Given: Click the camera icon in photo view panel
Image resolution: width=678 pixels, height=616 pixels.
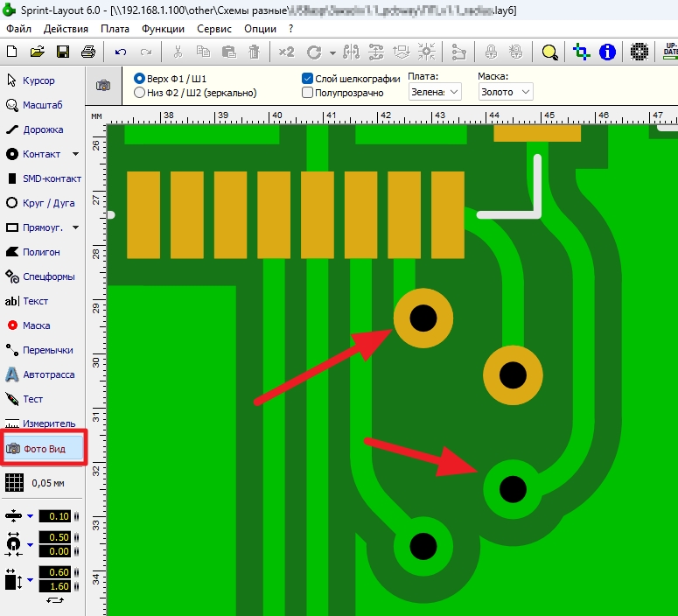Looking at the screenshot, I should point(103,85).
